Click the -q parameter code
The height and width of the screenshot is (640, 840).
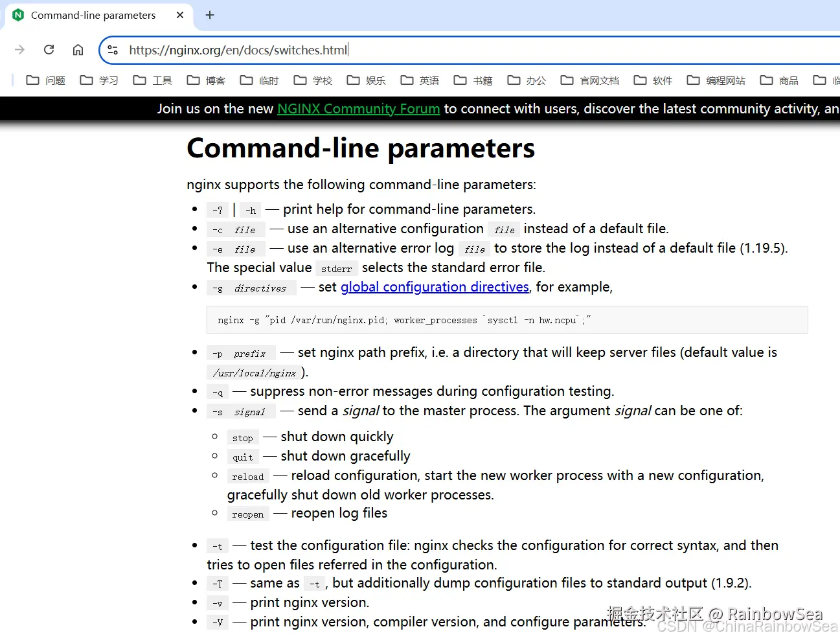point(218,392)
